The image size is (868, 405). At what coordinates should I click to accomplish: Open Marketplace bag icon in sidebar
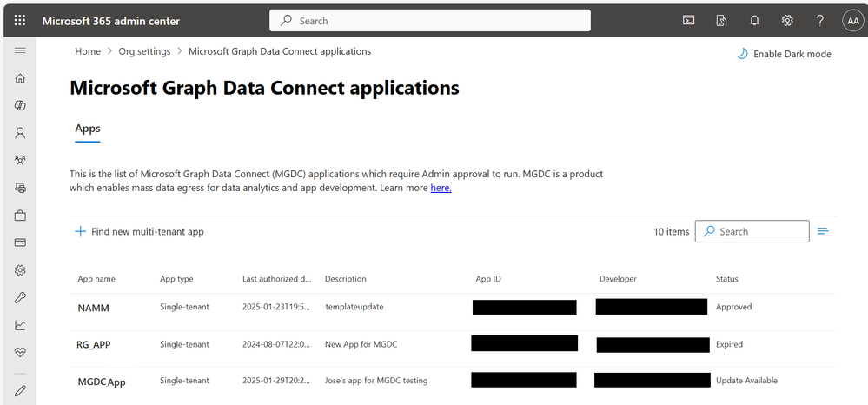[20, 215]
